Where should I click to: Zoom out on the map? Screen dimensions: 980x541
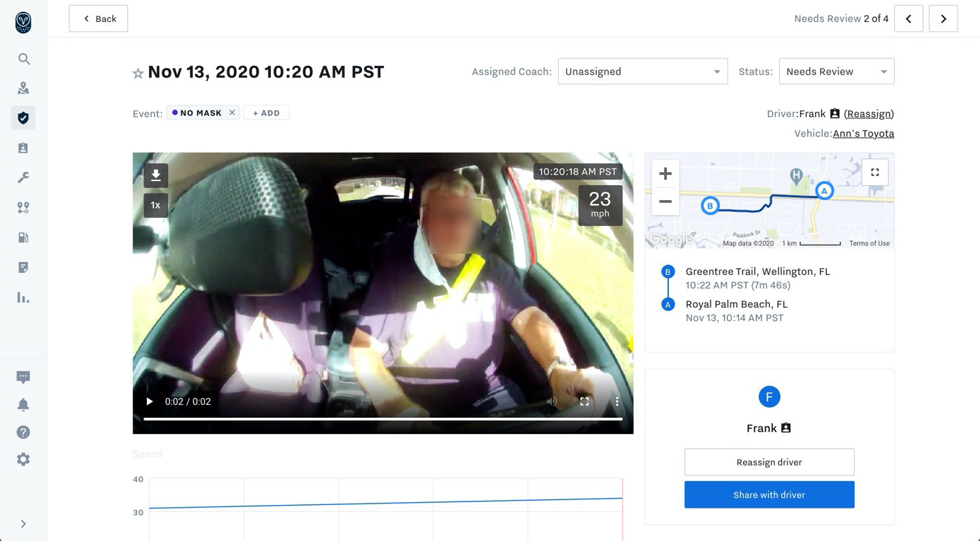click(x=666, y=201)
